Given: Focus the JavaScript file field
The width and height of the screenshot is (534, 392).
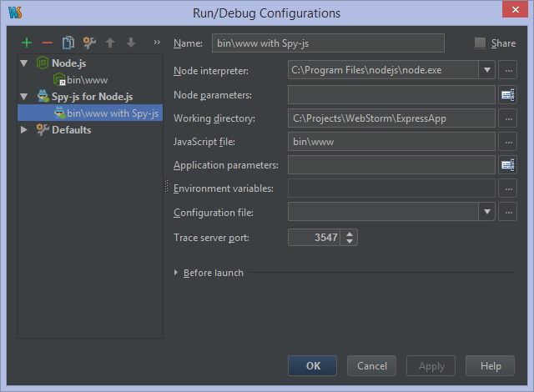Looking at the screenshot, I should [391, 142].
